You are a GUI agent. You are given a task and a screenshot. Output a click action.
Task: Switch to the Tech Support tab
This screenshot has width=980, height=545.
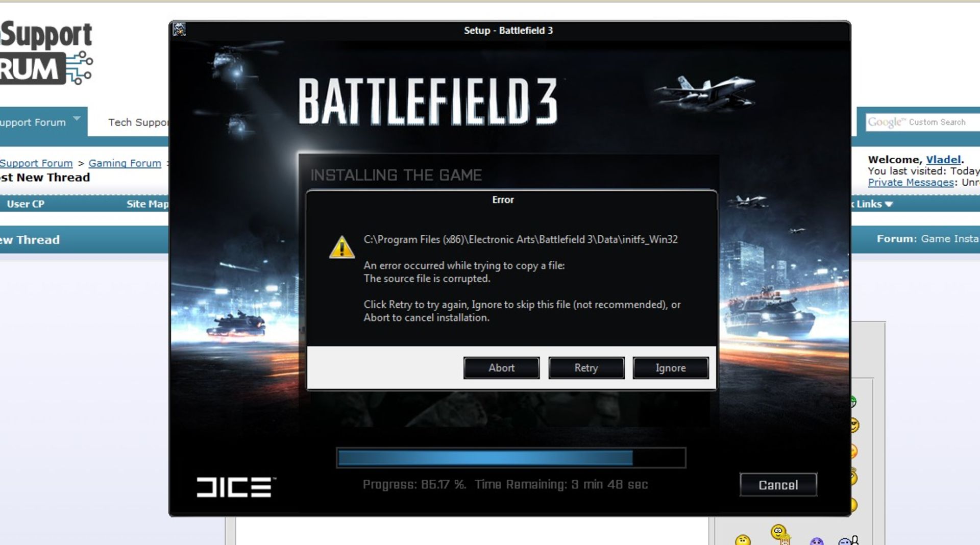138,122
